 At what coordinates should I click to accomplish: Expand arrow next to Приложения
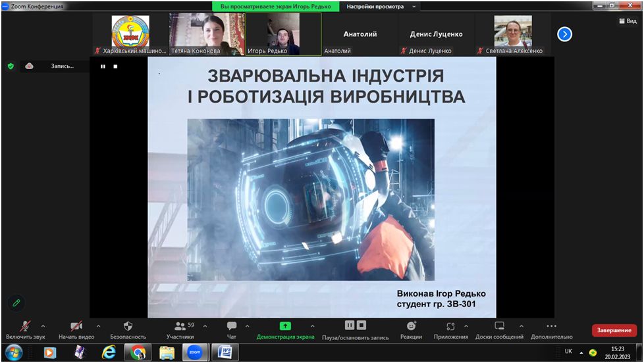point(466,326)
